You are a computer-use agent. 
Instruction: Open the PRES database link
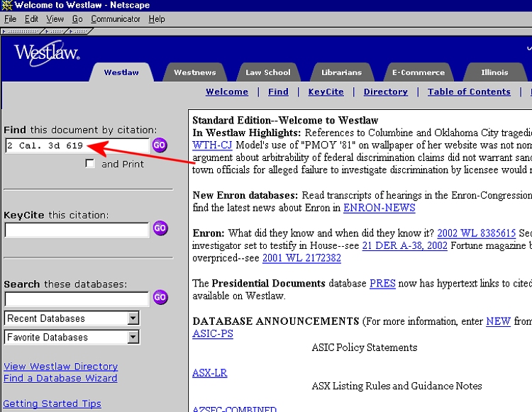[382, 283]
